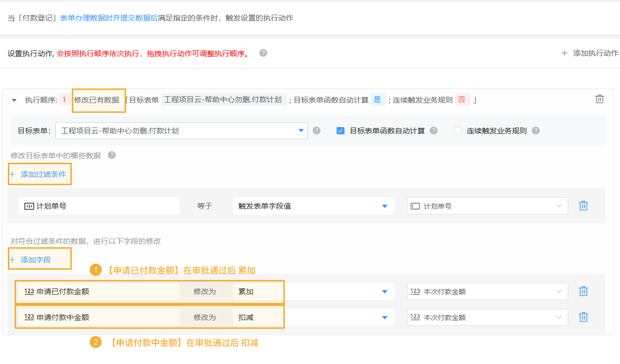This screenshot has width=620, height=364.
Task: Uncheck 目标表单函数自动计算 checkbox
Action: pyautogui.click(x=341, y=131)
